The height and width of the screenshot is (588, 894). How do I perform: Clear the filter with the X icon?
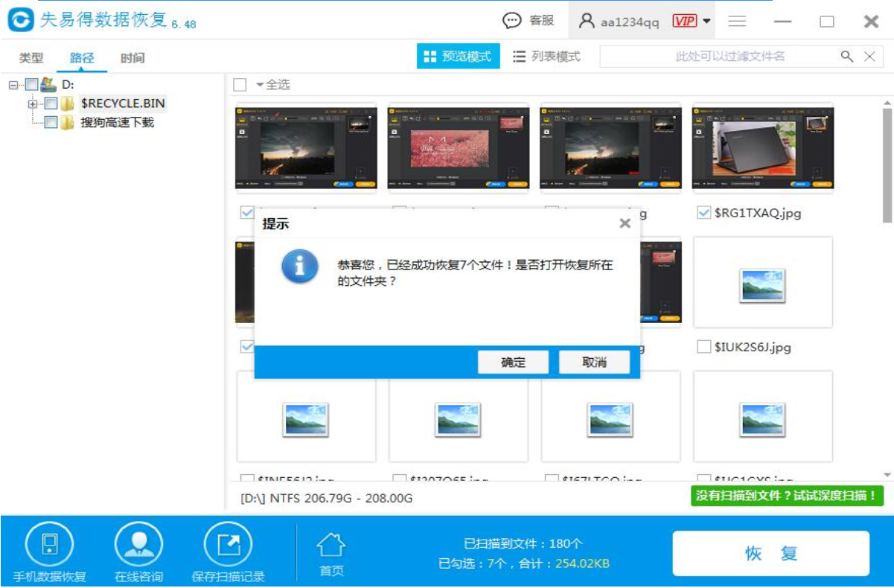[x=869, y=57]
